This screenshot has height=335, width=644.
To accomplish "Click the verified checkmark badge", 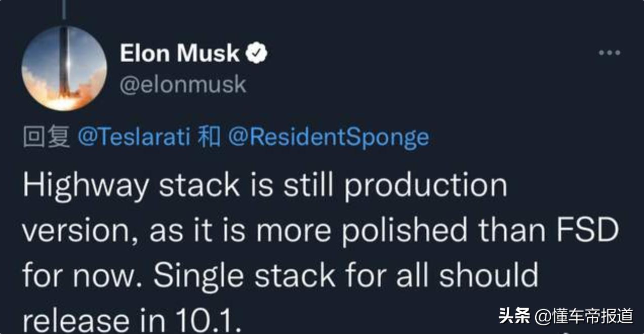I will point(257,54).
